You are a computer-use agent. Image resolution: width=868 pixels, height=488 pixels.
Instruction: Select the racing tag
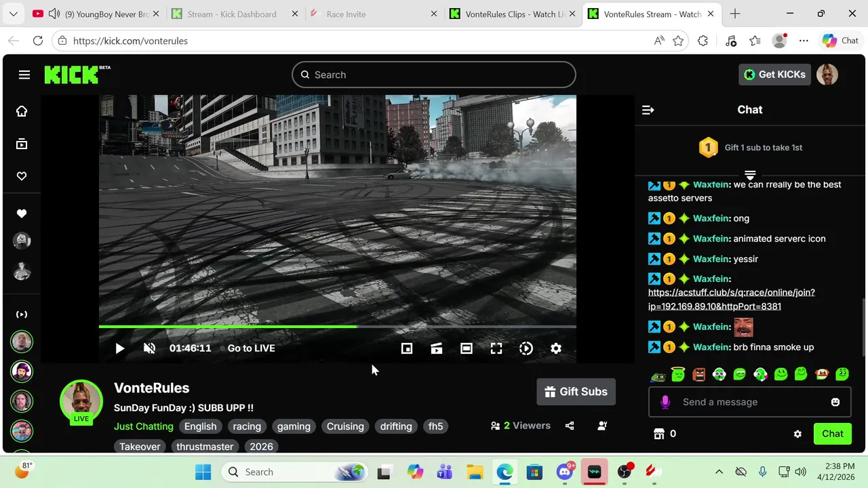click(247, 426)
